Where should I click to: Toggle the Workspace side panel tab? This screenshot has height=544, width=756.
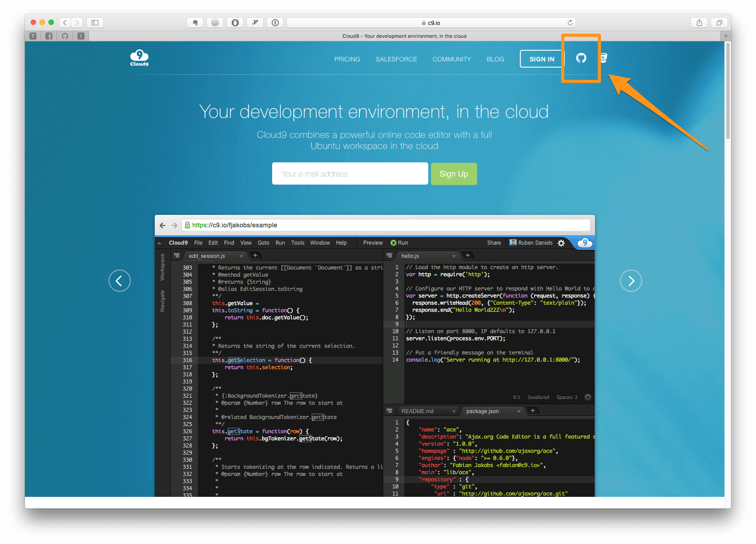click(x=162, y=267)
